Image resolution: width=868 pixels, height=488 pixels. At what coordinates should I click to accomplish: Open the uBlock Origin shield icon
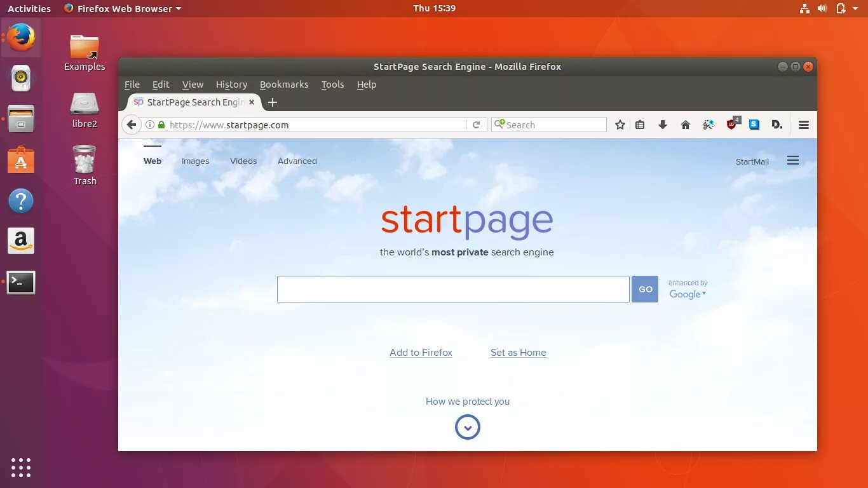(x=732, y=125)
